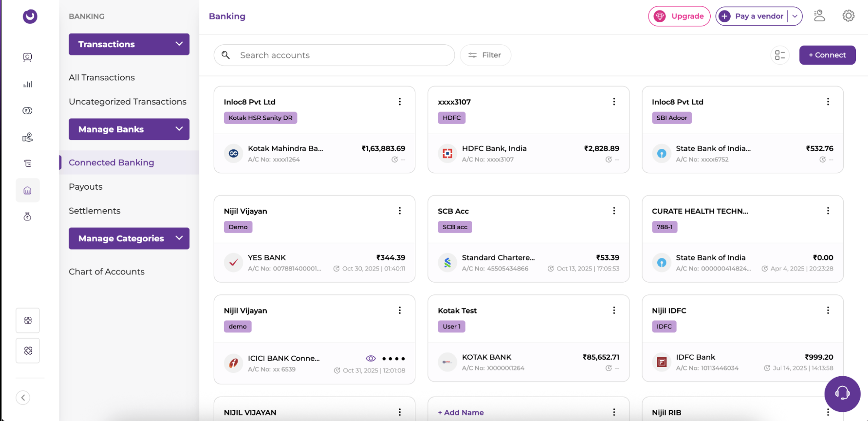The image size is (868, 421).
Task: Open the coin payments sidebar icon
Action: click(x=27, y=111)
